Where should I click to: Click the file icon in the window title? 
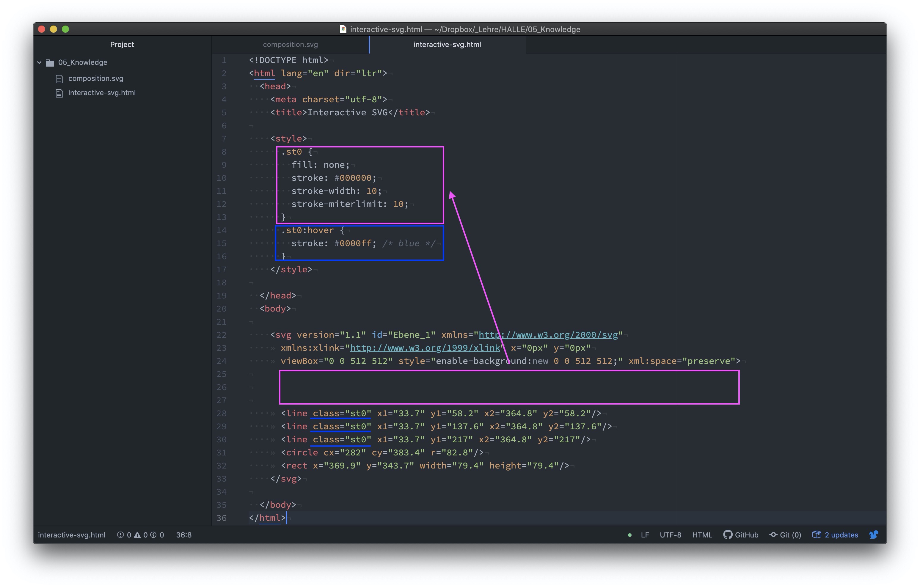(x=343, y=29)
